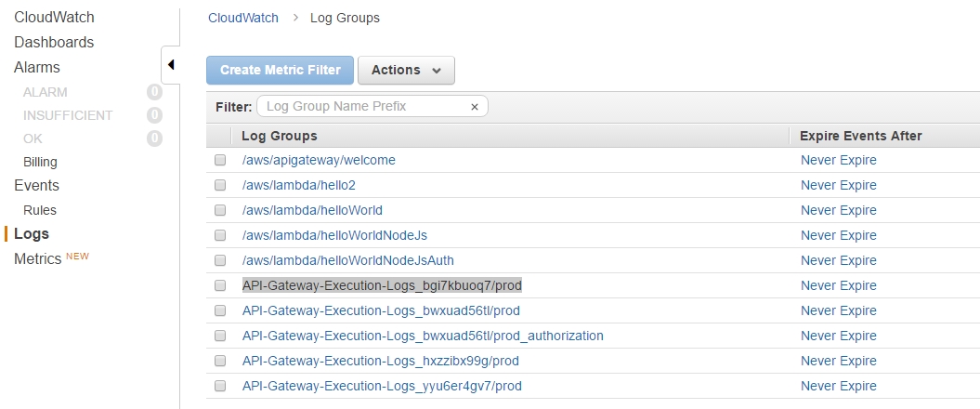Image resolution: width=980 pixels, height=409 pixels.
Task: Open API-Gateway-Execution-Logs_bwxuad56tl/prod log group
Action: tap(381, 310)
